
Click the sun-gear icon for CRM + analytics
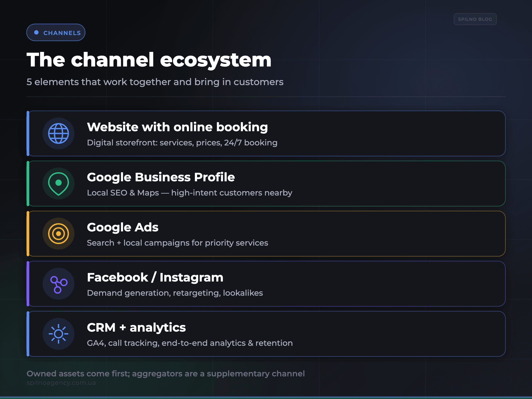[59, 334]
